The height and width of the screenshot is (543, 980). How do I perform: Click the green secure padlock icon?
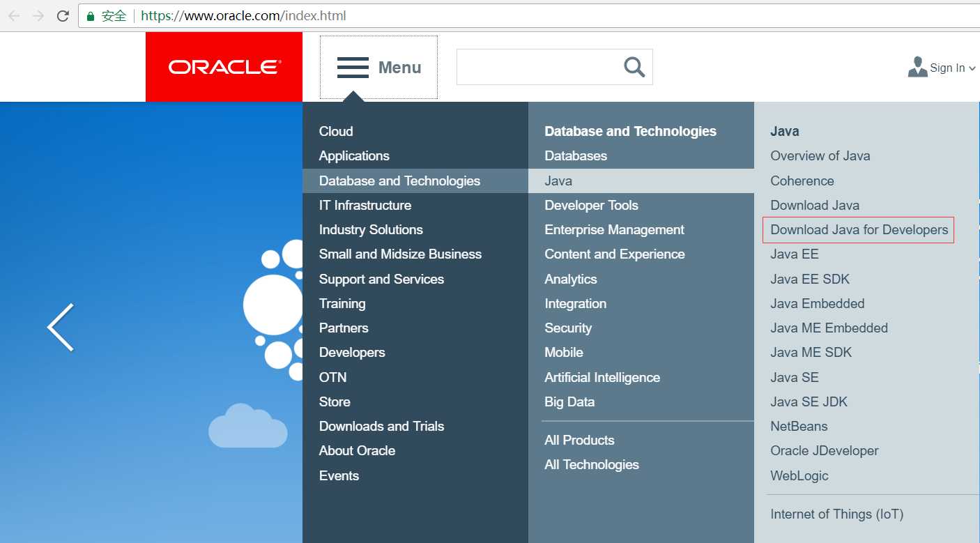tap(90, 15)
